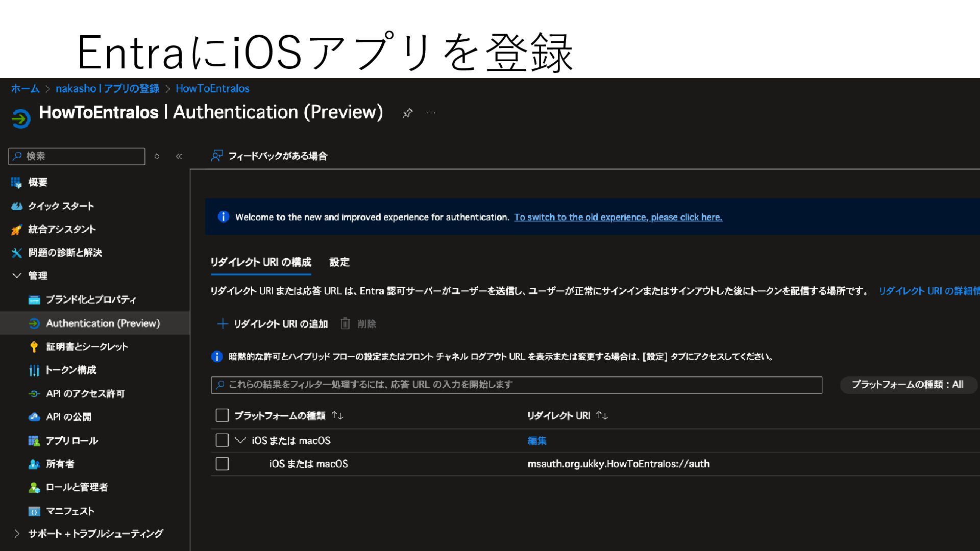
Task: Open the ellipsis more options menu
Action: click(x=431, y=113)
